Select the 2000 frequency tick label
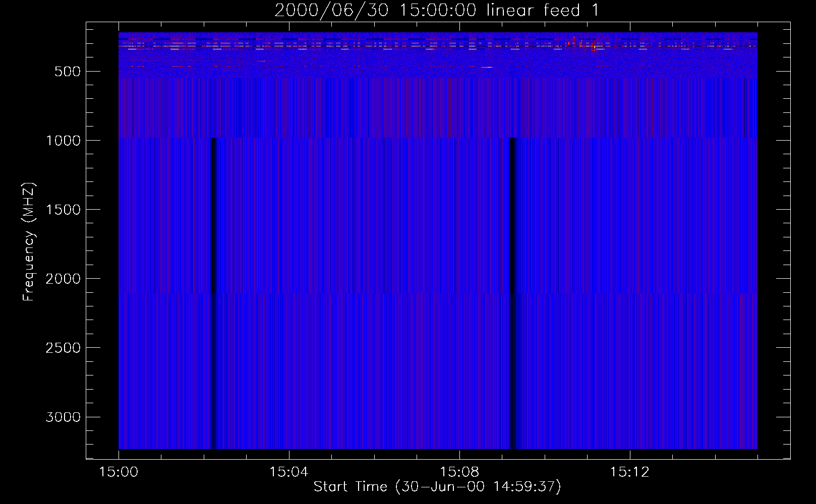The width and height of the screenshot is (816, 504). point(63,279)
